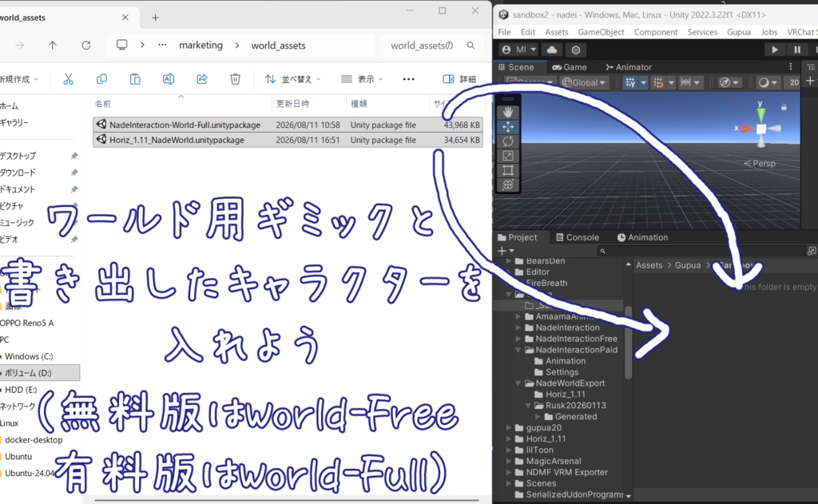Collapse the Rusk20260113 folder
This screenshot has width=818, height=504.
tap(528, 406)
